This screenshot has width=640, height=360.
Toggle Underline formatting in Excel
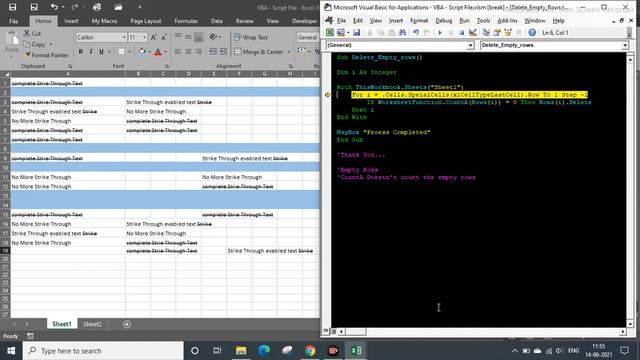[x=101, y=51]
